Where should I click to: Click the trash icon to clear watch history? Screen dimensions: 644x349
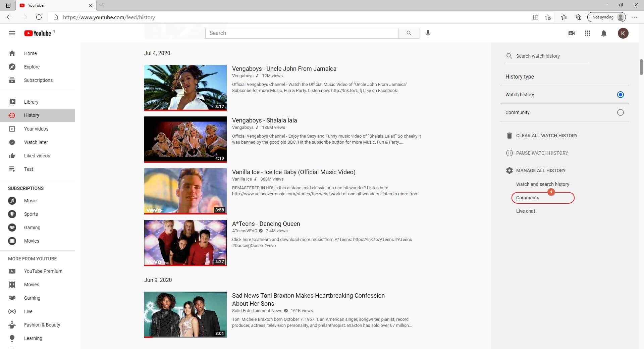pyautogui.click(x=509, y=136)
